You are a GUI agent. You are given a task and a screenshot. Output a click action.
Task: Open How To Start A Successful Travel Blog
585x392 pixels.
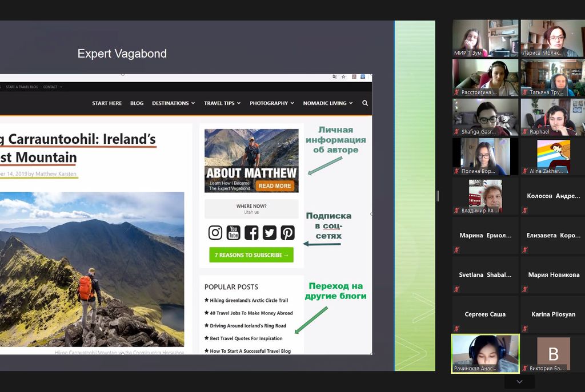click(250, 351)
